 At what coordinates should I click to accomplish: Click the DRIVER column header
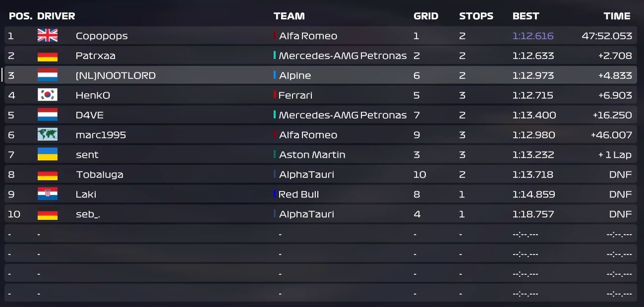56,16
